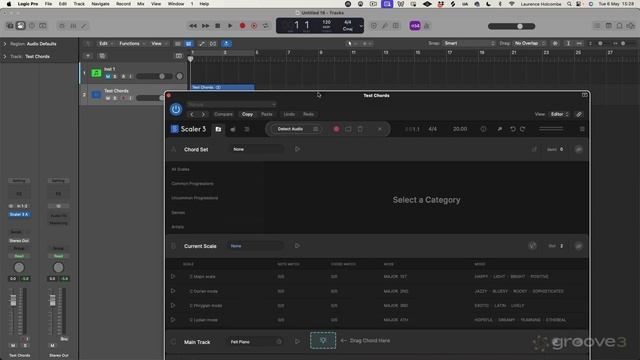This screenshot has width=640, height=360.
Task: Click the Logic Pro play button
Action: point(230,26)
